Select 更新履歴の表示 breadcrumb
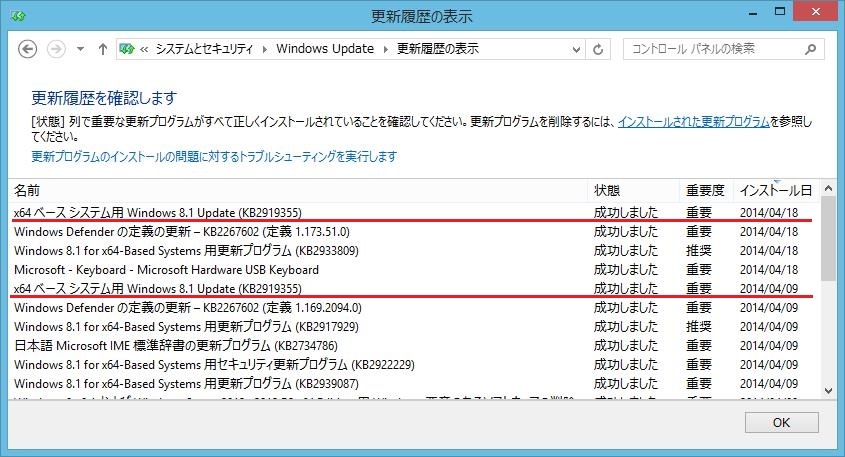 438,49
